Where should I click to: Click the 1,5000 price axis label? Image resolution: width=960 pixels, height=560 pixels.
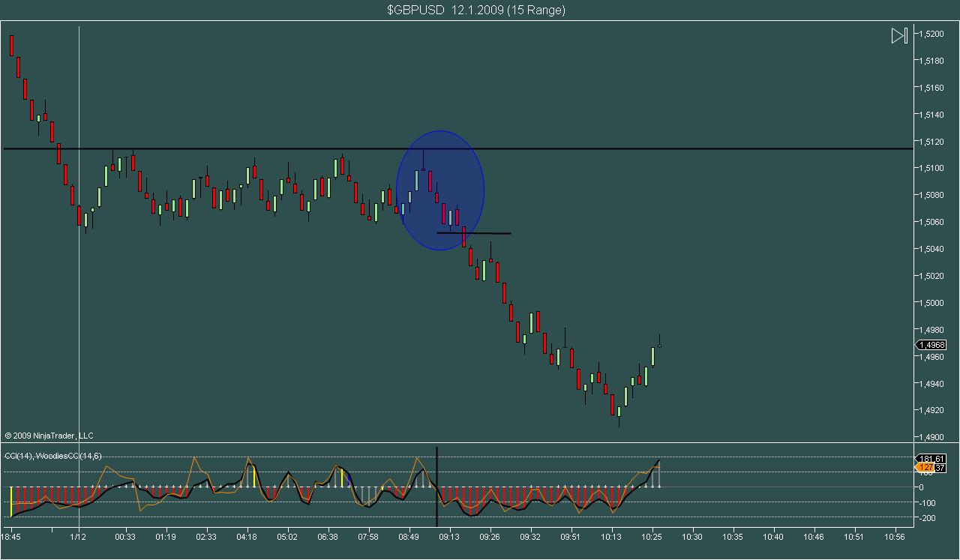(933, 303)
